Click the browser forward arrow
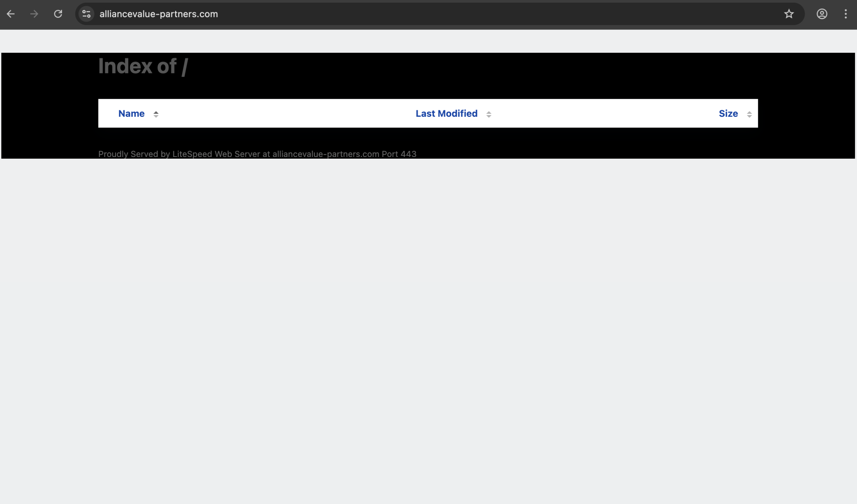This screenshot has width=857, height=504. click(34, 14)
